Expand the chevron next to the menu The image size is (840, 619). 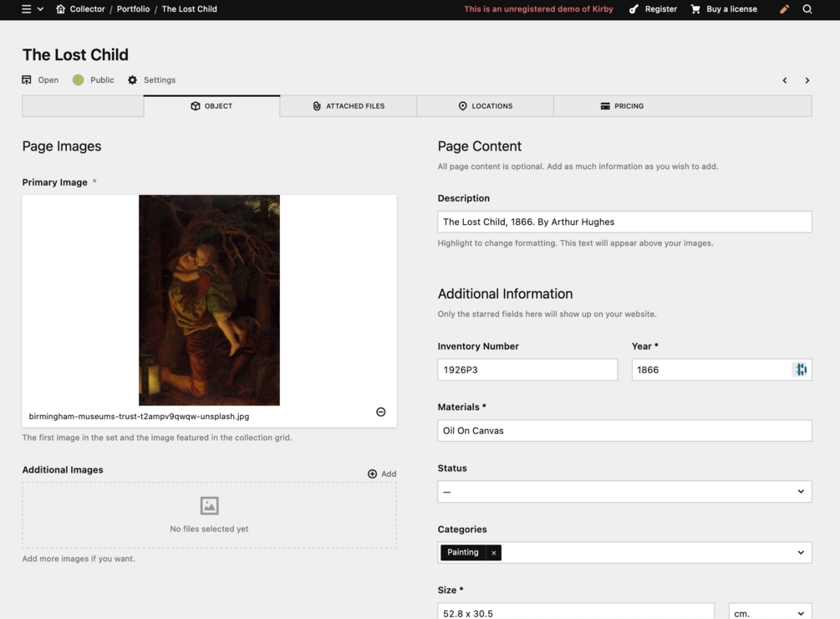[x=40, y=9]
